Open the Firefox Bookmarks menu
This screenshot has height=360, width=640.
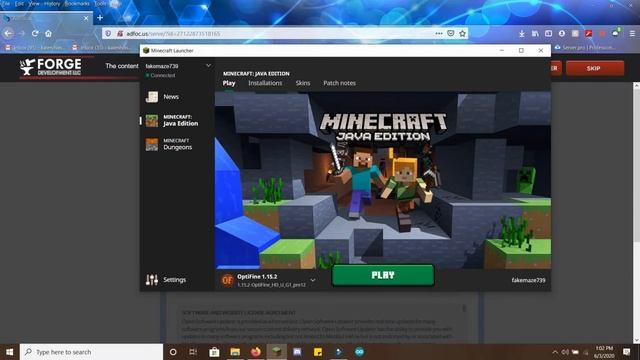(77, 3)
